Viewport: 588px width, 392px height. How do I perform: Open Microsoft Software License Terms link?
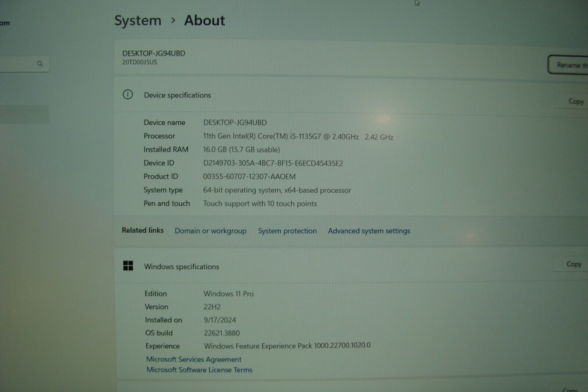(200, 370)
